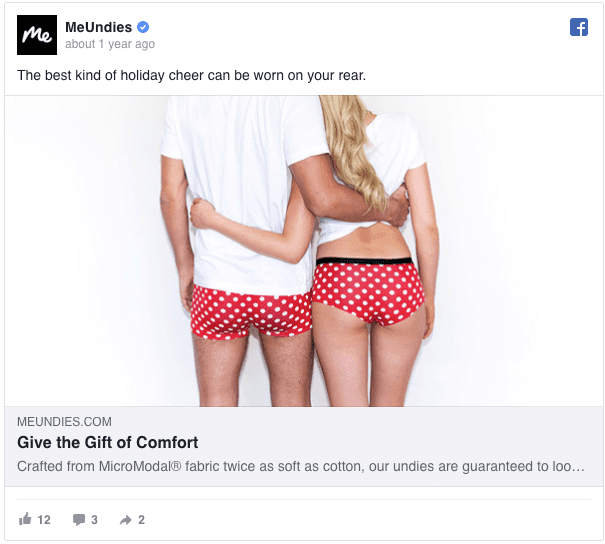The width and height of the screenshot is (605, 544).
Task: Click the man's red polka-dot boxers
Action: pyautogui.click(x=251, y=313)
